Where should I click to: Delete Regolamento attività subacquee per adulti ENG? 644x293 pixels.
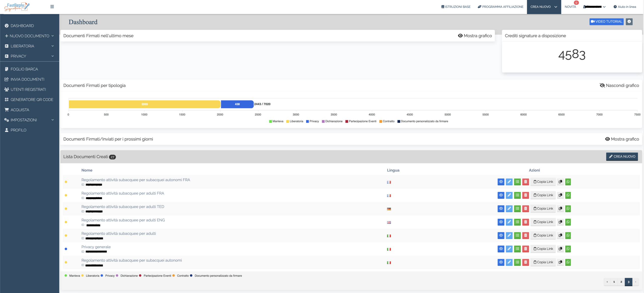(x=526, y=222)
